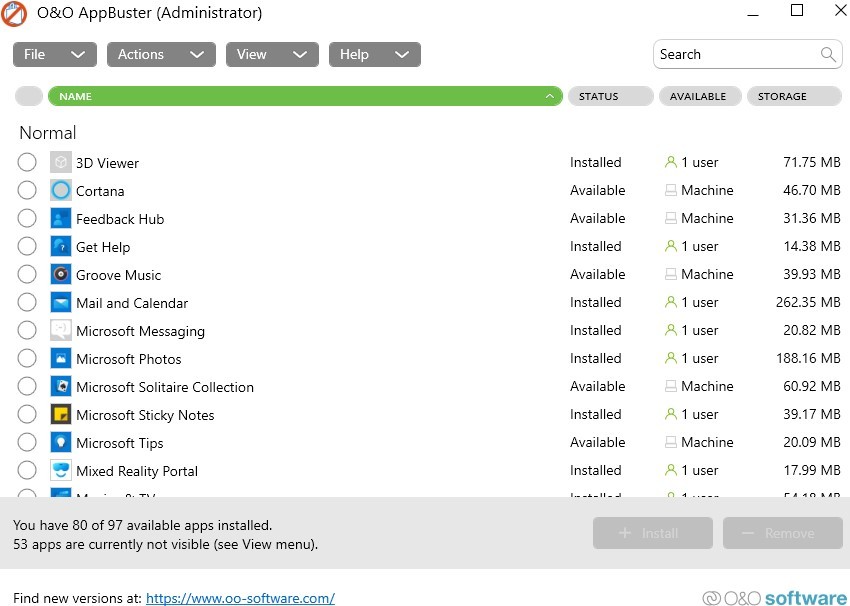Click the Groove Music app icon
The image size is (850, 606).
pyautogui.click(x=61, y=274)
